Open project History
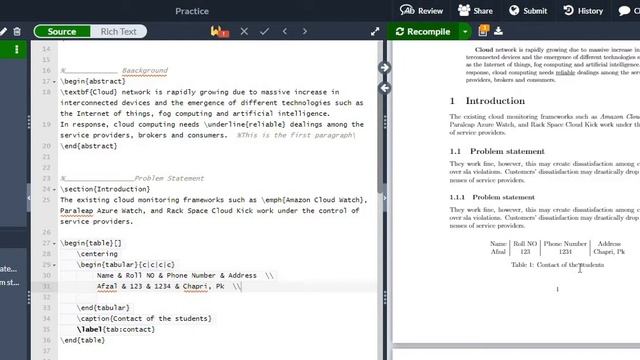This screenshot has width=640, height=360. point(583,11)
